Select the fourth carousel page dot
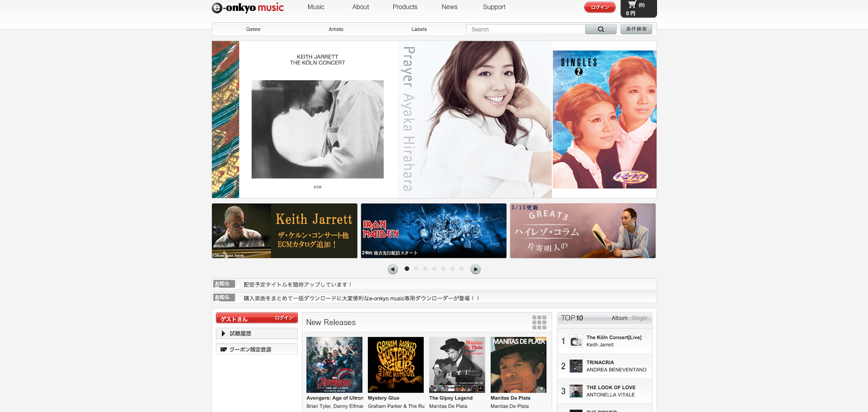Screen dimensions: 868x412 coord(434,269)
